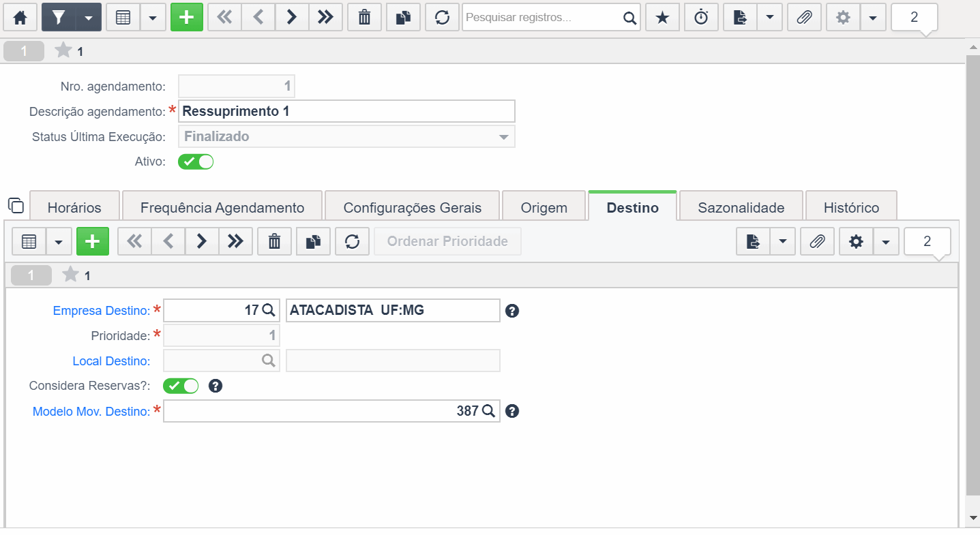
Task: Focus the Pesquisar registros search field
Action: point(541,18)
